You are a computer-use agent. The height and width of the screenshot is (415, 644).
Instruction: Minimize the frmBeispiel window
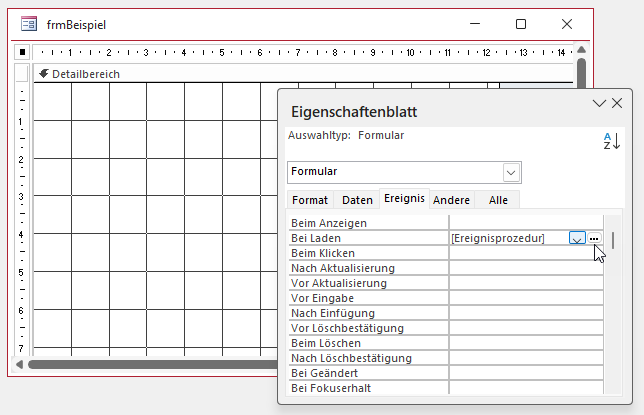[x=474, y=24]
